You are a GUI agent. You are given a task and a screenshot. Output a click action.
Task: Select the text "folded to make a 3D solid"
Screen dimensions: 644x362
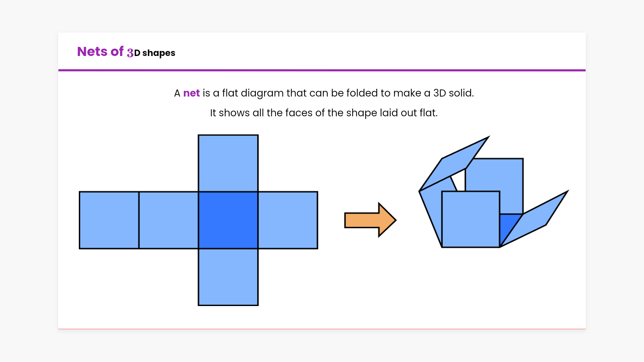click(x=410, y=93)
